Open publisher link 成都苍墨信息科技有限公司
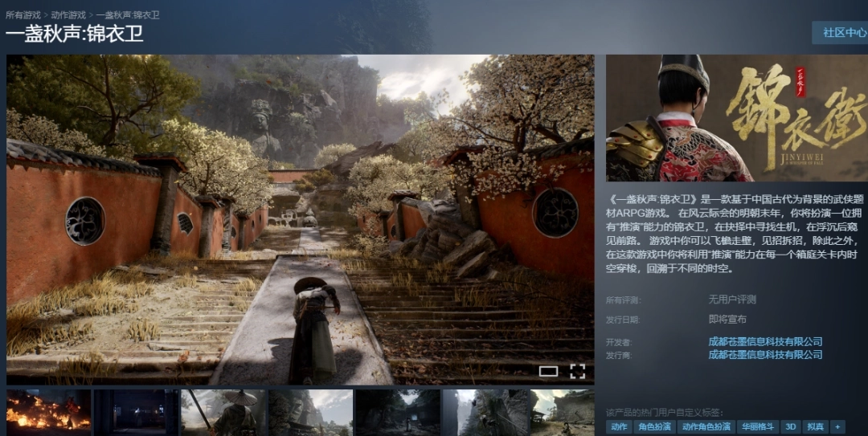The width and height of the screenshot is (868, 436). click(765, 354)
